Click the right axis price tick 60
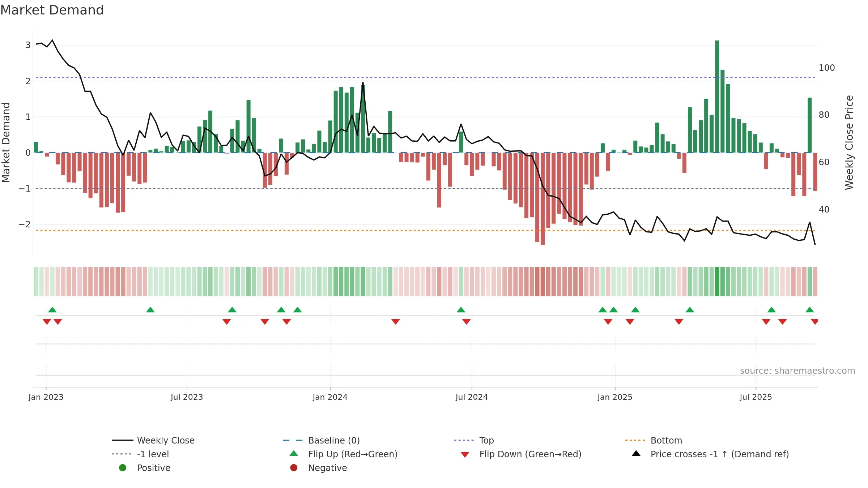The image size is (868, 488). coord(824,162)
